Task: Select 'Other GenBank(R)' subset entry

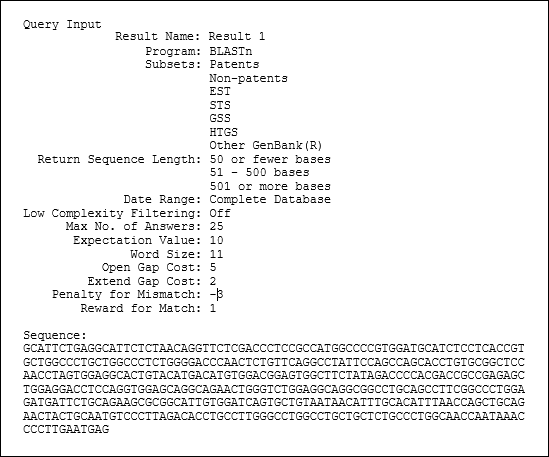Action: tap(266, 145)
